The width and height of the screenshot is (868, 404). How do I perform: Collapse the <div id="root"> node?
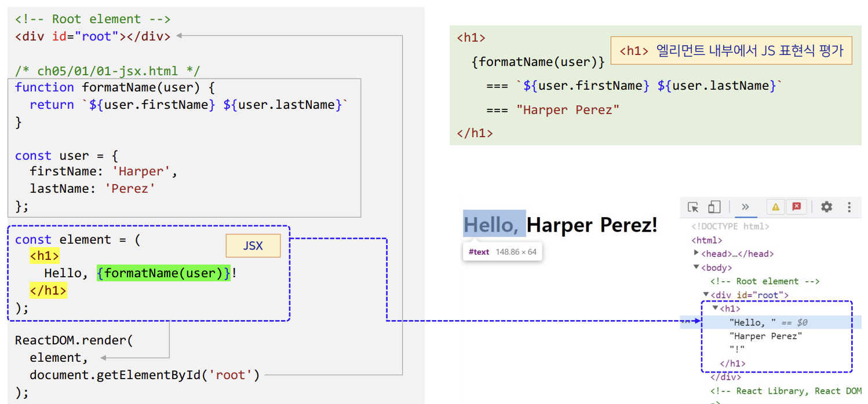click(x=706, y=295)
